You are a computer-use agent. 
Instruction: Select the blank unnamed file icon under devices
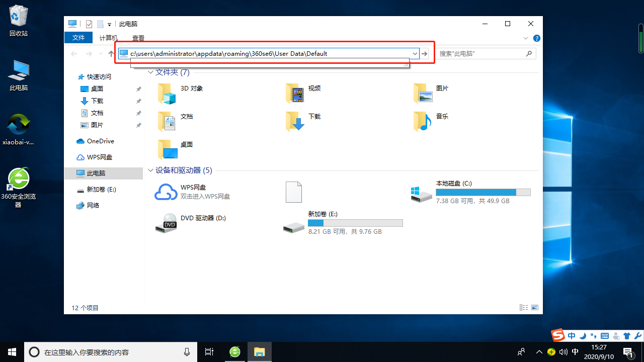click(x=294, y=192)
